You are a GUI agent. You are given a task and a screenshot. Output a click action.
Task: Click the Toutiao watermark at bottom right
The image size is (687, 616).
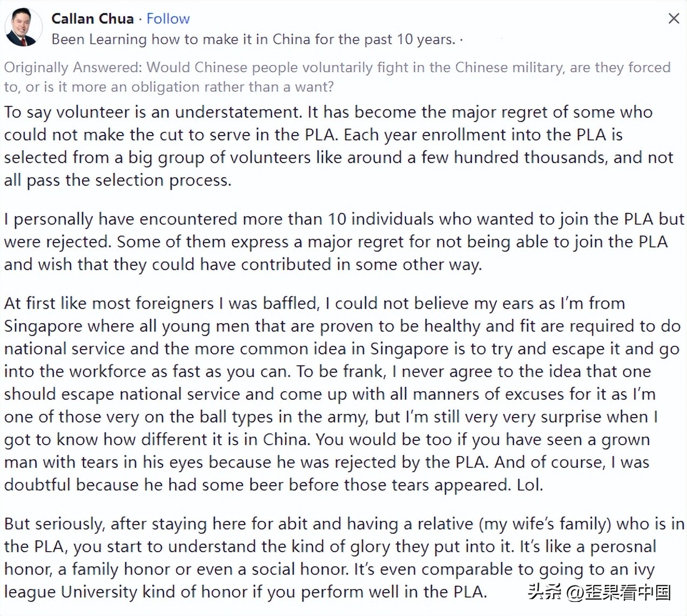pyautogui.click(x=600, y=592)
